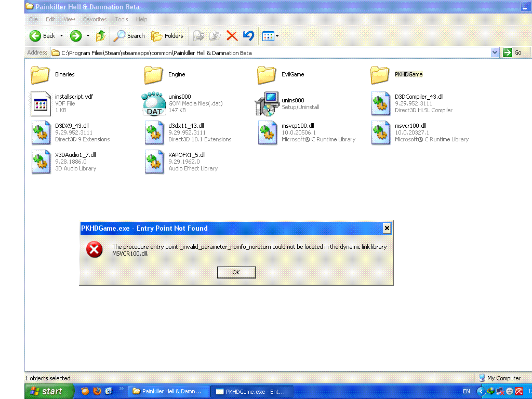This screenshot has width=532, height=399.
Task: Open the Tools menu
Action: tap(122, 19)
